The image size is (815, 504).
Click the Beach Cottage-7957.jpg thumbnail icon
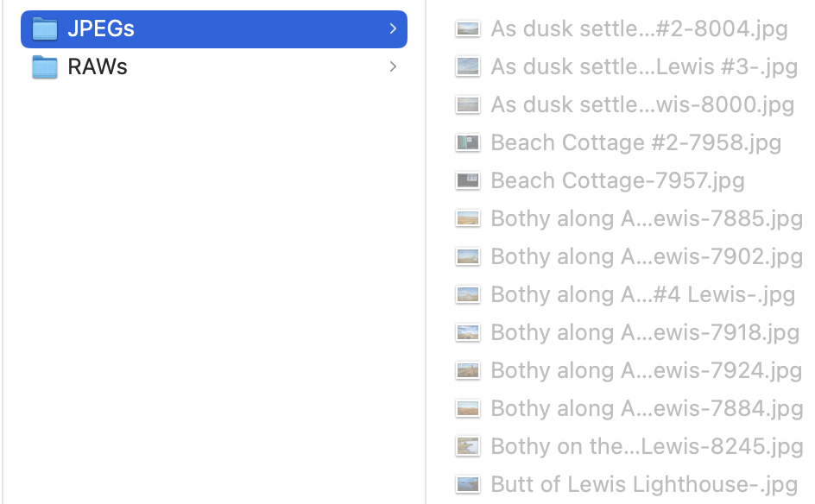(468, 180)
